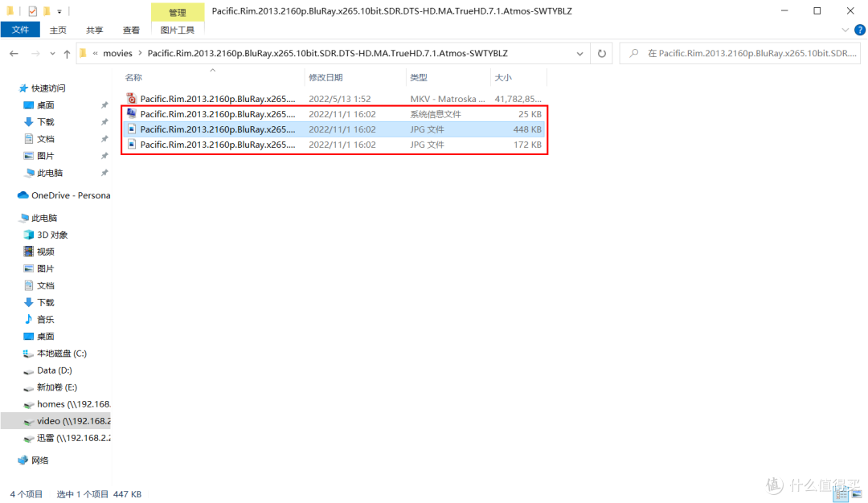Image resolution: width=868 pixels, height=503 pixels.
Task: Select the 管理 contextual tab
Action: click(x=177, y=12)
